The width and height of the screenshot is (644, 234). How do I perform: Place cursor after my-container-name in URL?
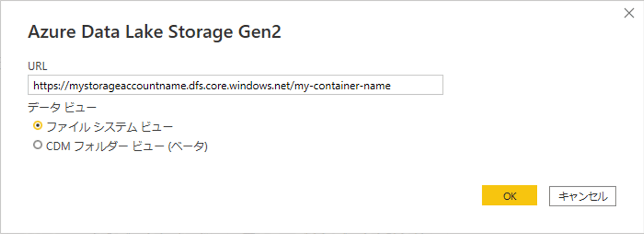[x=392, y=86]
